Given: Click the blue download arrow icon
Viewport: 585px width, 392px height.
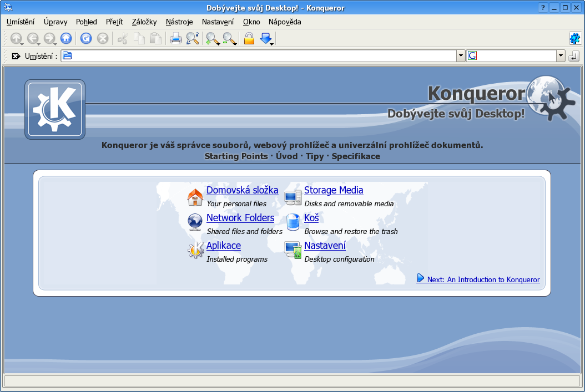Looking at the screenshot, I should [266, 38].
